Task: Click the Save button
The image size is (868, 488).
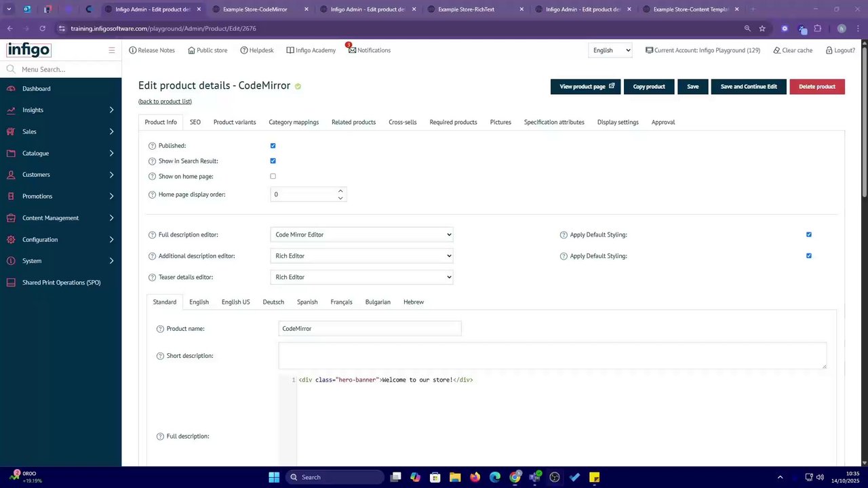Action: [x=693, y=87]
